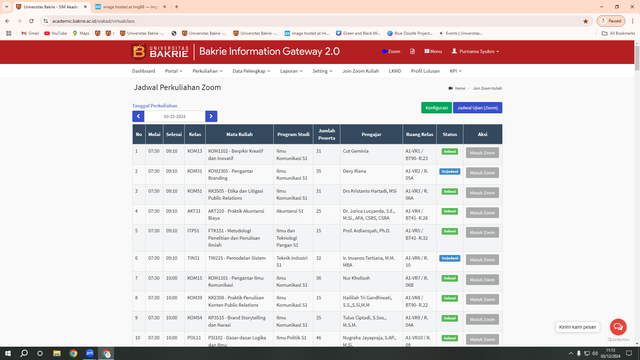Open the All Bookmarks folder
The height and width of the screenshot is (360, 640).
point(618,33)
